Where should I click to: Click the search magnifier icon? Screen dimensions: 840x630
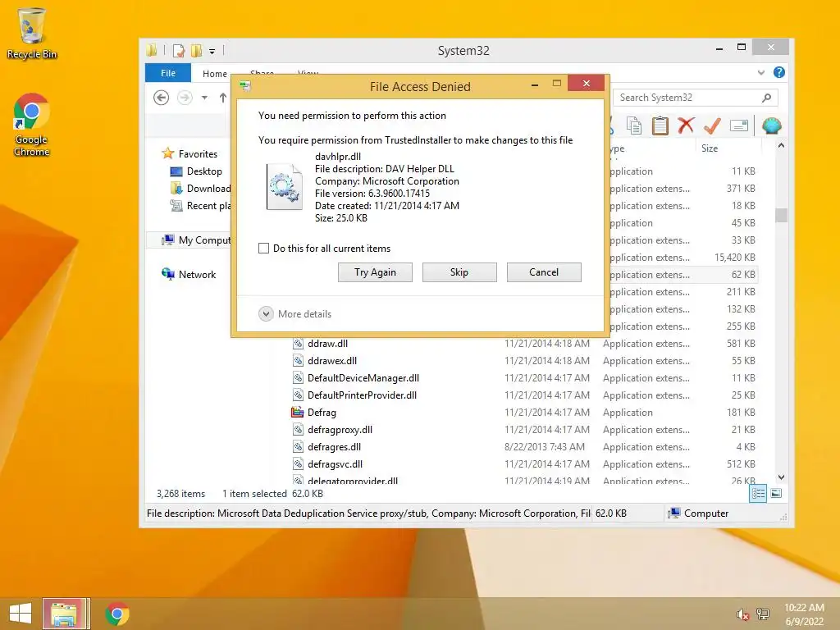click(766, 98)
